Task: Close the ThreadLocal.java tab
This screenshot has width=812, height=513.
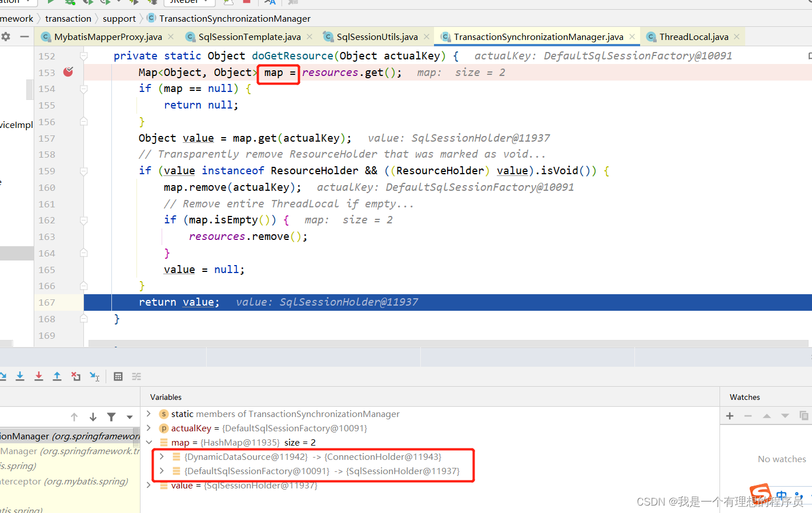Action: (737, 37)
